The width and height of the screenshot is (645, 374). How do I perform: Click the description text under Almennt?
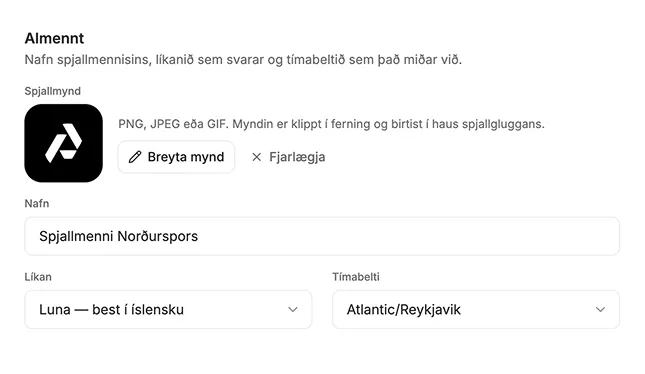(x=243, y=60)
